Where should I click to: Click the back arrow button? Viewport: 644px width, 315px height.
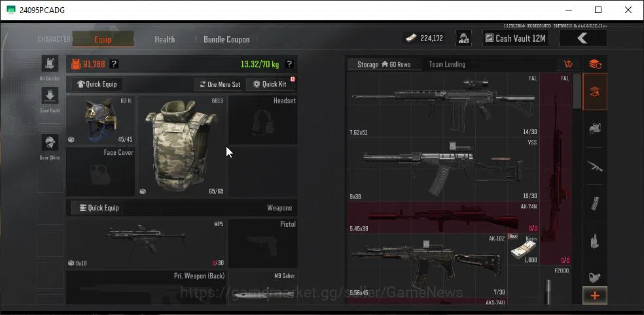582,38
